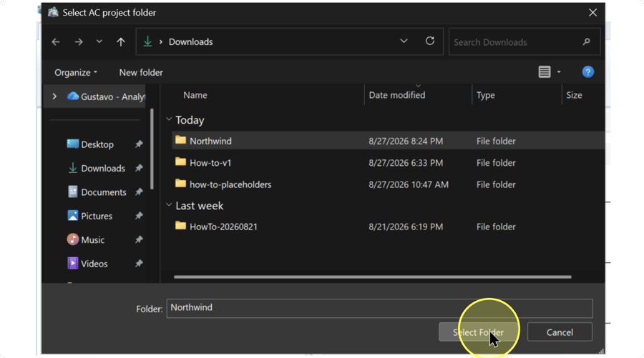Confirm with the Select Folder button
This screenshot has height=358, width=644.
tap(478, 332)
